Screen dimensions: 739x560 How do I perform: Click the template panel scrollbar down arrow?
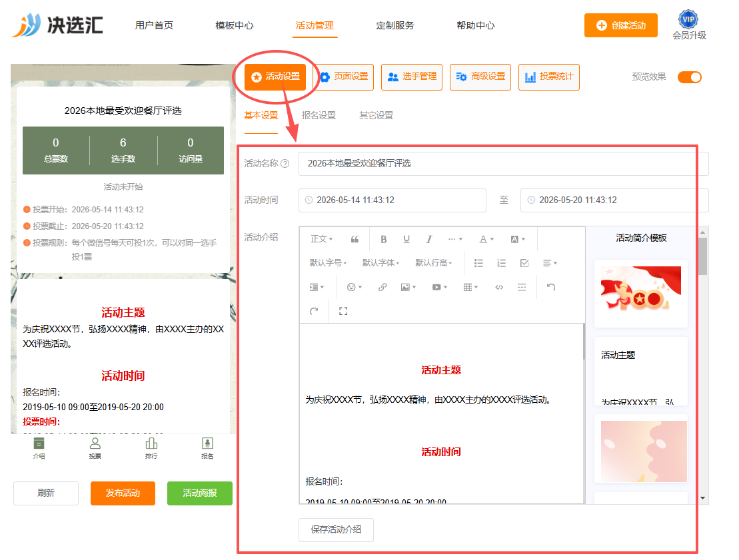pyautogui.click(x=703, y=498)
